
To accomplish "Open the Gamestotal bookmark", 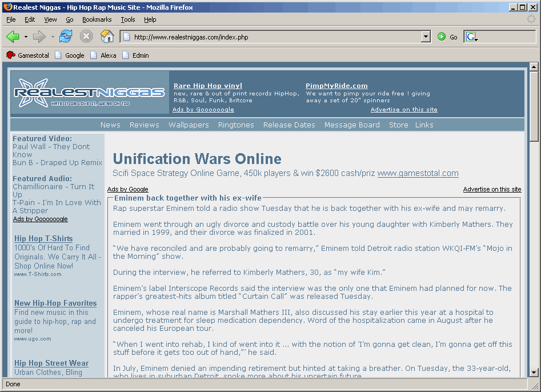I will click(28, 55).
